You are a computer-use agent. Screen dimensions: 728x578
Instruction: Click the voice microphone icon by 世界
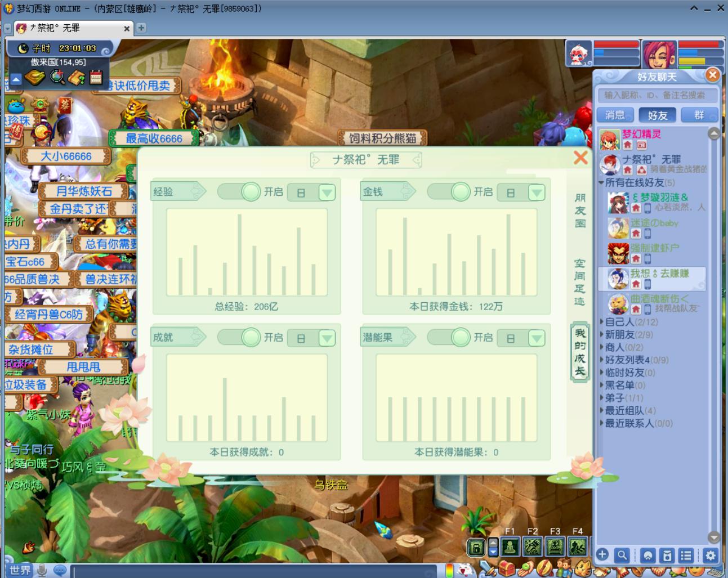[x=42, y=570]
